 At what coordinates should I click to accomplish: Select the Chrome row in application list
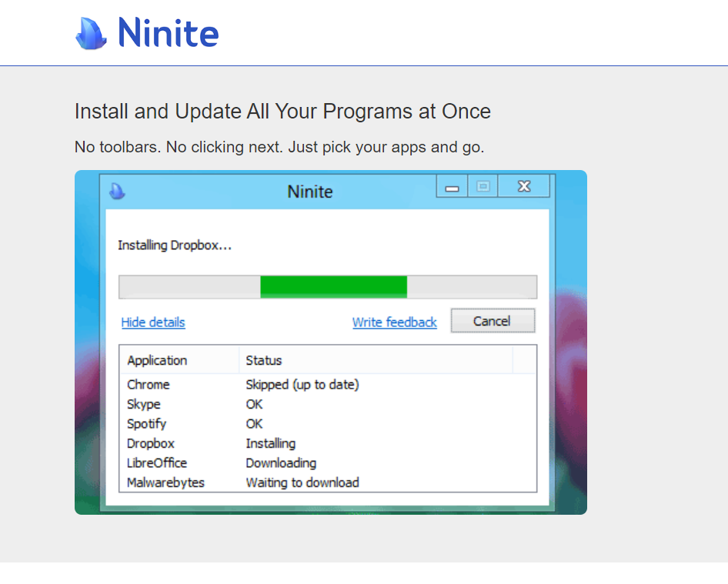click(x=328, y=385)
